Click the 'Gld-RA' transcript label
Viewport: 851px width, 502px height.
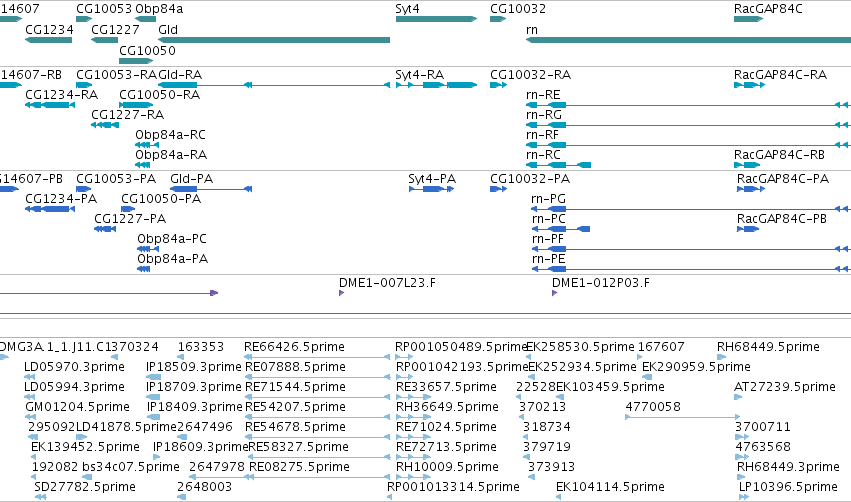click(x=180, y=74)
